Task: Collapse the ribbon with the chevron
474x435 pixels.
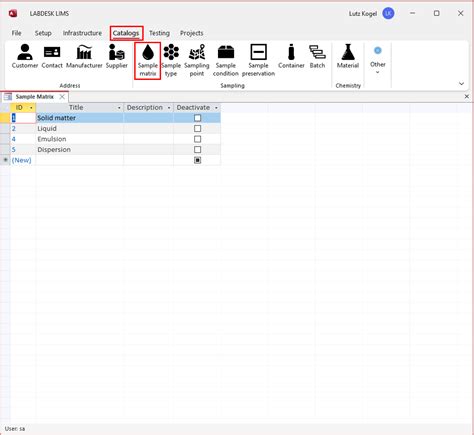Action: pyautogui.click(x=461, y=84)
